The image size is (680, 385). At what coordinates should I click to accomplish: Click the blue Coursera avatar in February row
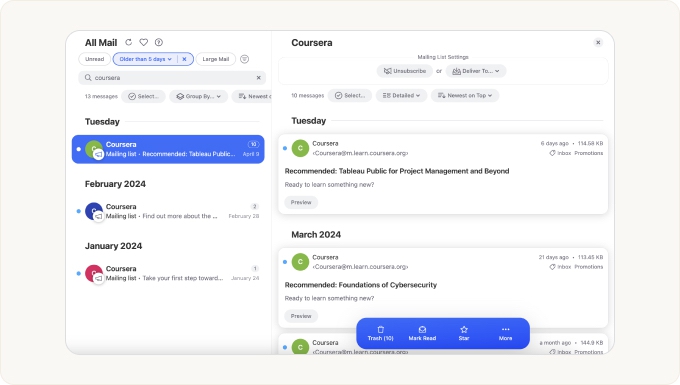pyautogui.click(x=94, y=211)
